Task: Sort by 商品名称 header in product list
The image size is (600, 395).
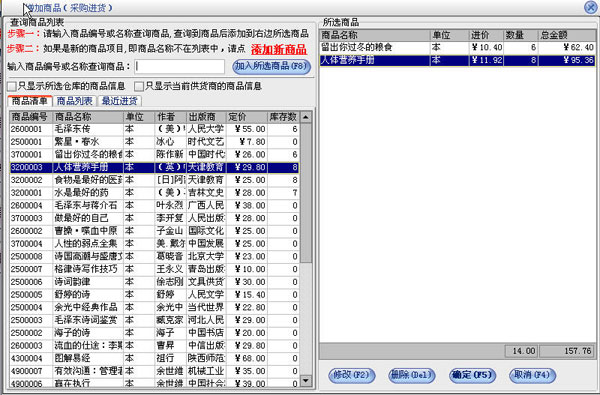Action: [x=88, y=117]
